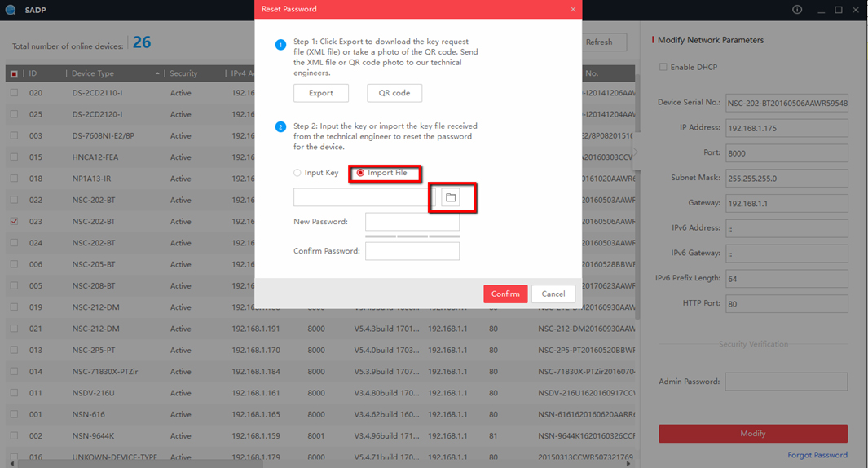Collapse the Modify Network Parameters side panel
868x468 pixels.
tap(636, 150)
